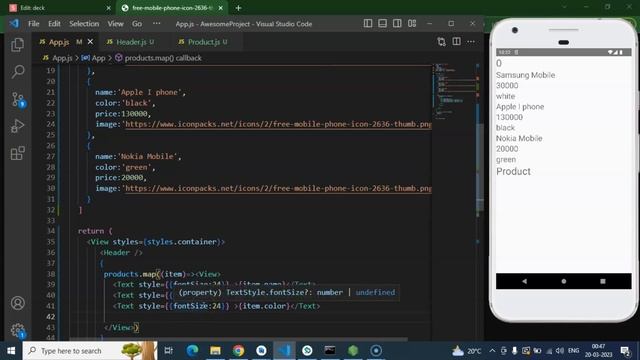Close the App.js editor tab
640x360 pixels.
(90, 42)
